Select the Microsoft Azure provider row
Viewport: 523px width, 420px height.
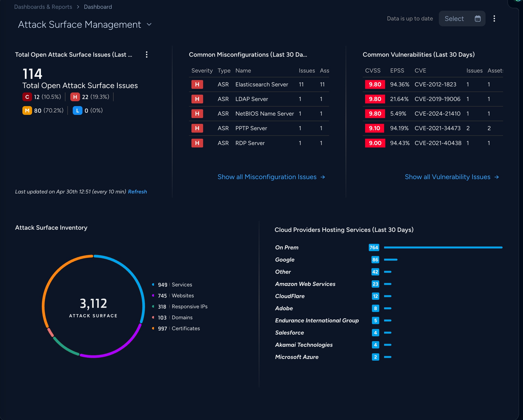[x=388, y=357]
